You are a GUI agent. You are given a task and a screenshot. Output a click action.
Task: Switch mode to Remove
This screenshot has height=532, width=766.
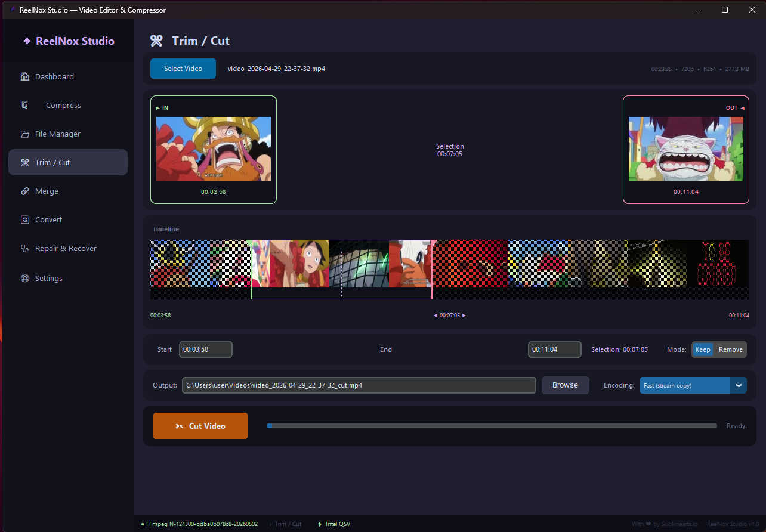730,349
